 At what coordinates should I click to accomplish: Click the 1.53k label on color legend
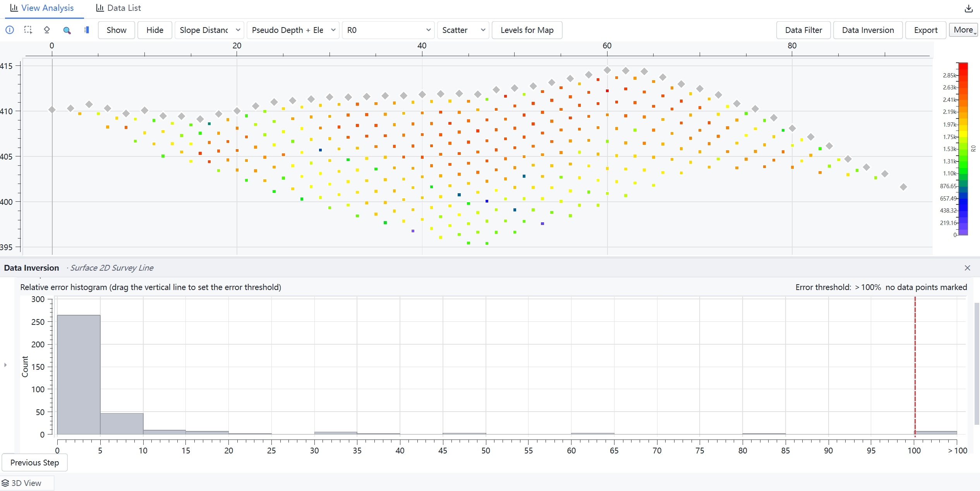click(949, 149)
